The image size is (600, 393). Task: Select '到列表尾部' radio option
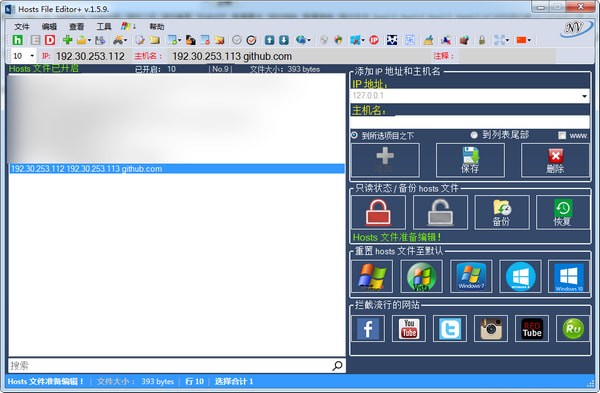[474, 135]
